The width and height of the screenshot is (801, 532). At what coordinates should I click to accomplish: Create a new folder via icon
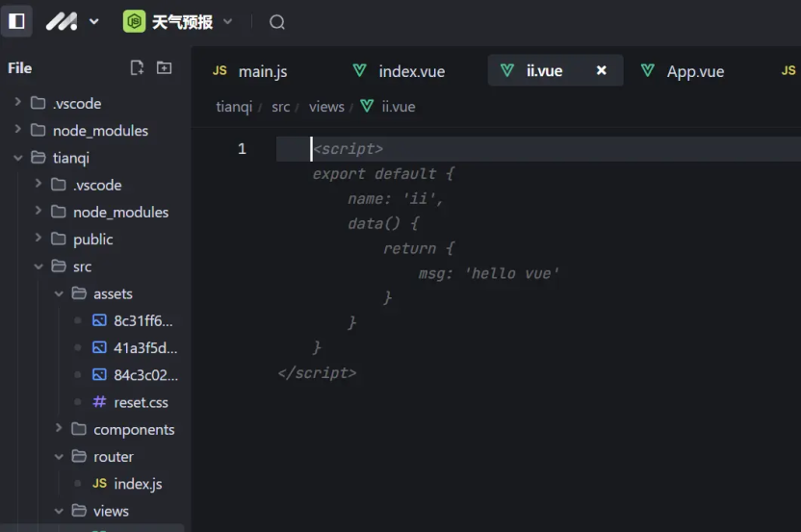(165, 67)
